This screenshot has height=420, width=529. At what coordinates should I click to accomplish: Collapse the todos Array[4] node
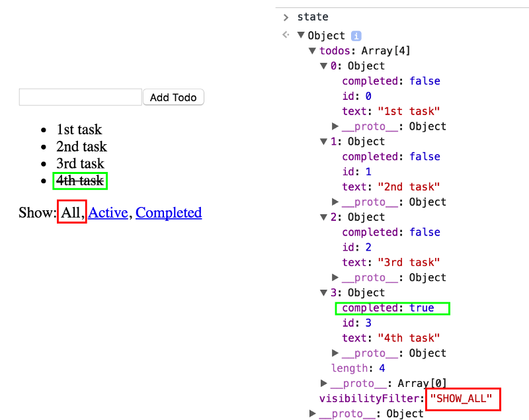(313, 51)
